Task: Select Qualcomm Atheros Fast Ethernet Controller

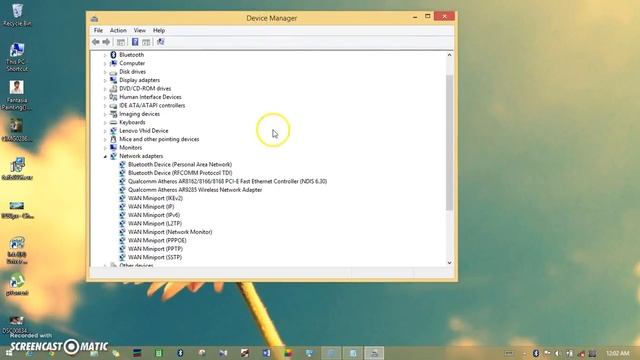Action: coord(227,181)
